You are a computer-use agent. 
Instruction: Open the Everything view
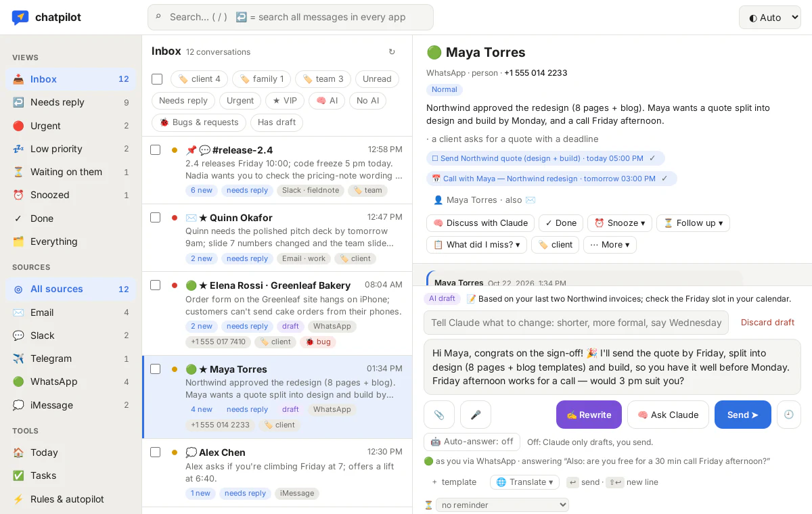(x=71, y=241)
